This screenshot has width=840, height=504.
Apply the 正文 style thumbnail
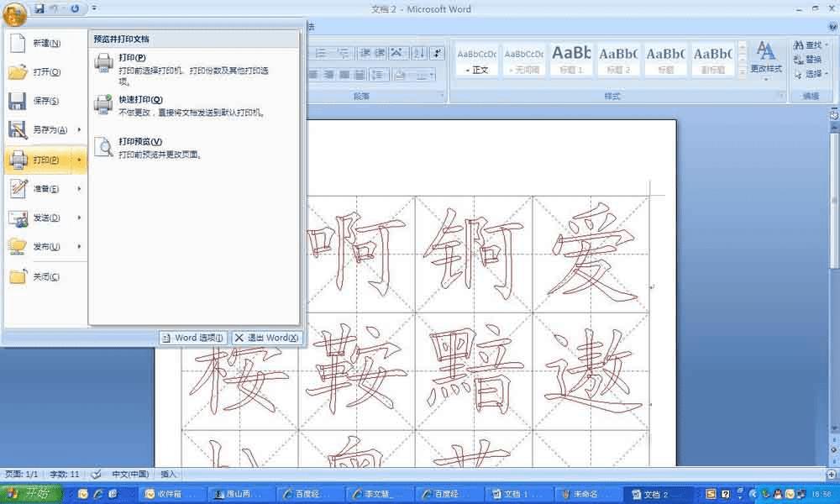pos(477,60)
